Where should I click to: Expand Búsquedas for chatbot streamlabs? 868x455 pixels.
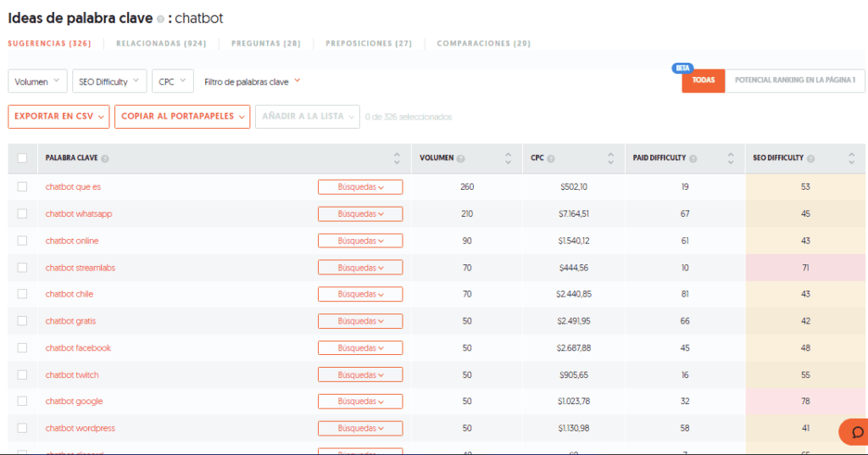360,268
